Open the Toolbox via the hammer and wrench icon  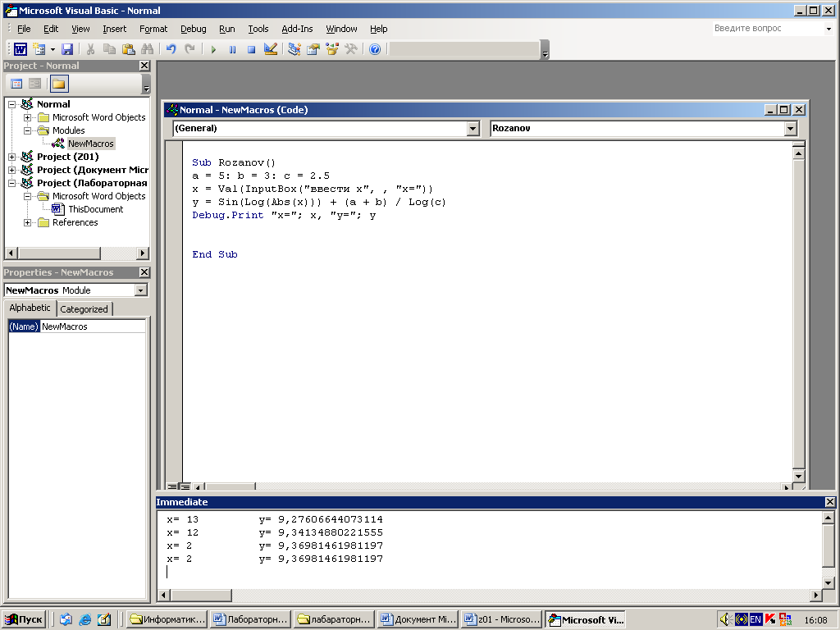tap(351, 49)
